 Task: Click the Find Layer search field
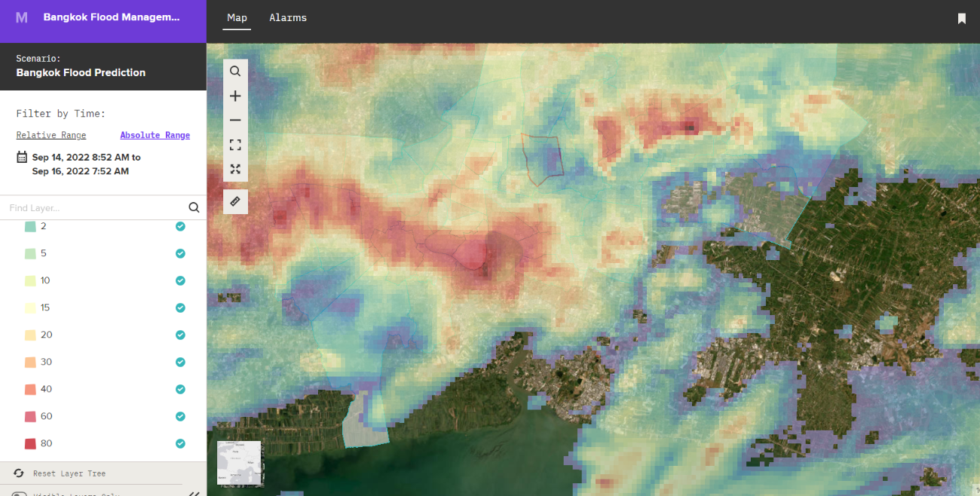[x=94, y=208]
